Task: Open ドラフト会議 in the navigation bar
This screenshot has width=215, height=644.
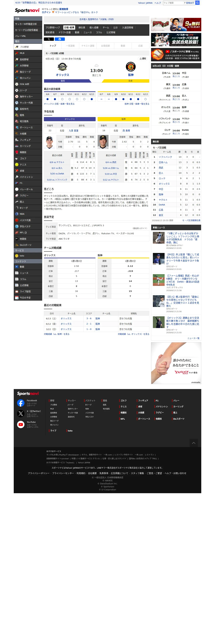Action: point(65,32)
